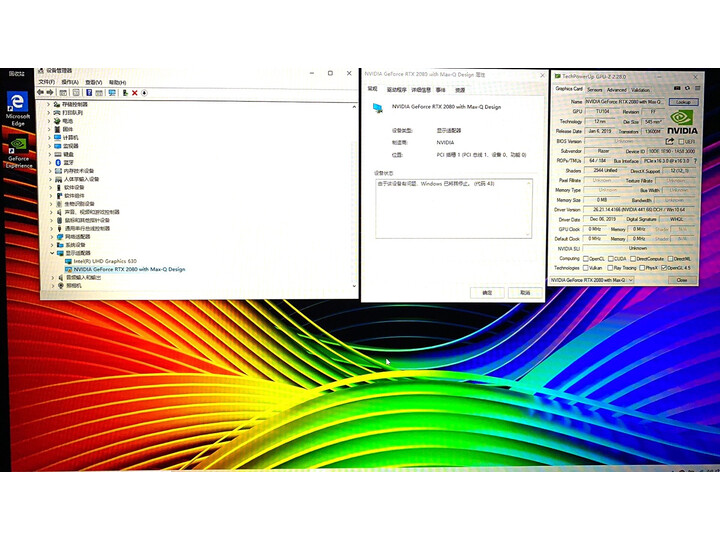Toggle the DirectCompute checkbox
This screenshot has height=540, width=720.
pos(633,259)
